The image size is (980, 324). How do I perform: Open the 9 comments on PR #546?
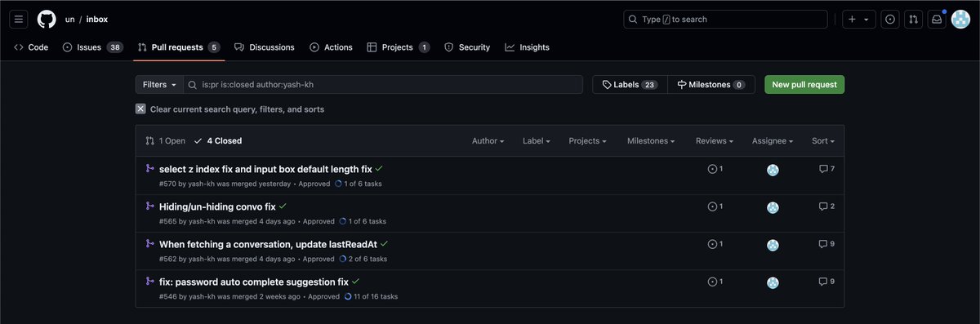tap(826, 282)
